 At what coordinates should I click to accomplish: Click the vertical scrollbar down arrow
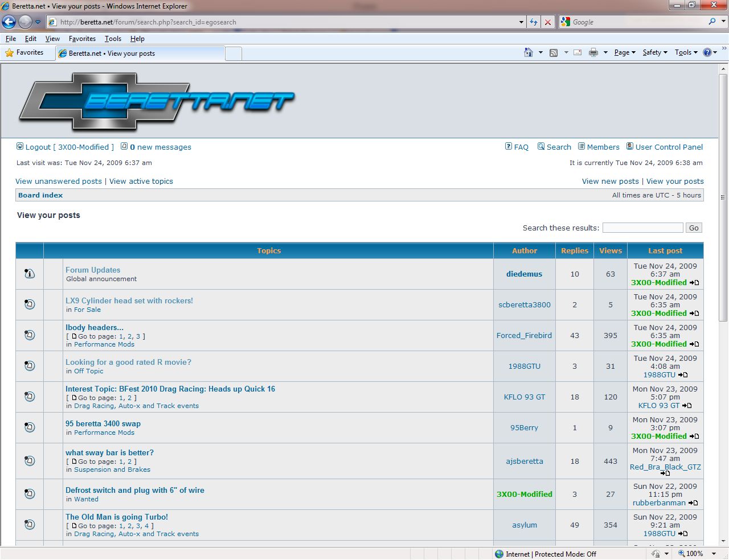point(723,541)
